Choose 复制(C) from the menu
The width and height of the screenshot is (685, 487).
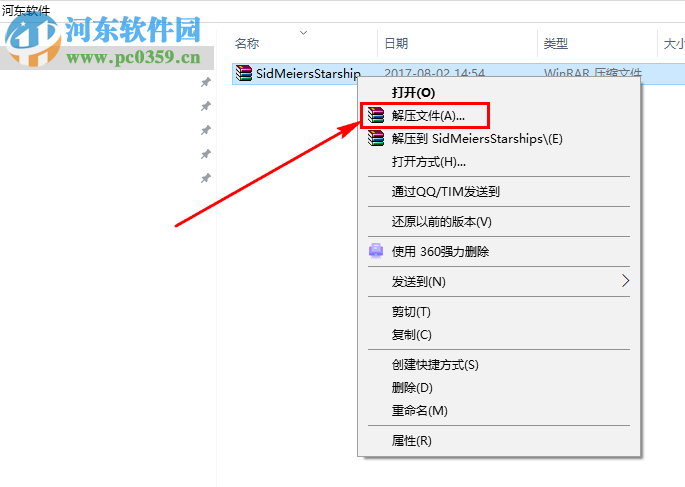point(412,335)
